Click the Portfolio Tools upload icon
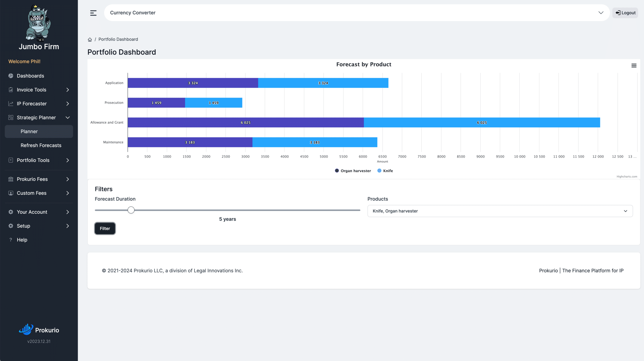644x361 pixels. tap(11, 160)
